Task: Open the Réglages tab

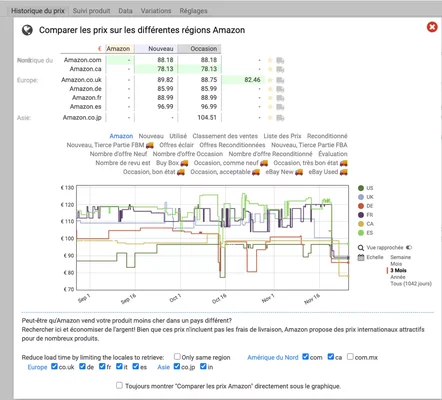Action: tap(193, 11)
